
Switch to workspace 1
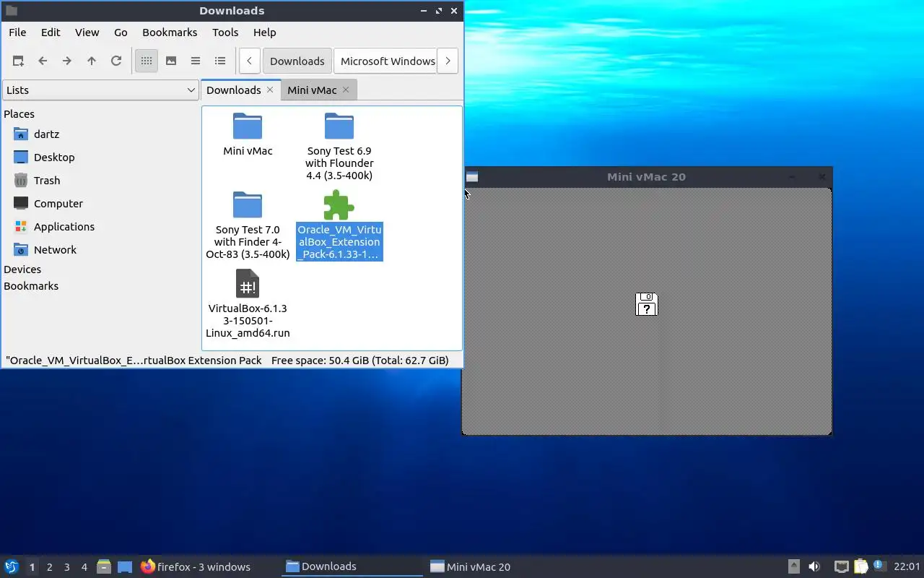point(32,567)
